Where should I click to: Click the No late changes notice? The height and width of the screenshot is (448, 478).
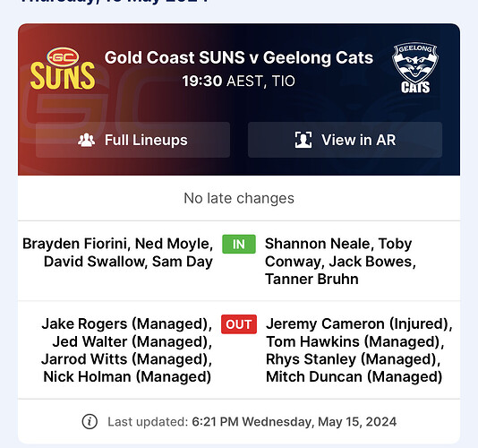(239, 198)
